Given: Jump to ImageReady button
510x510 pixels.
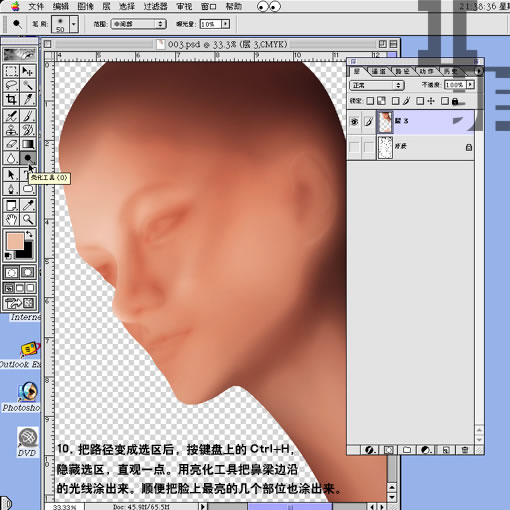Looking at the screenshot, I should coord(20,303).
